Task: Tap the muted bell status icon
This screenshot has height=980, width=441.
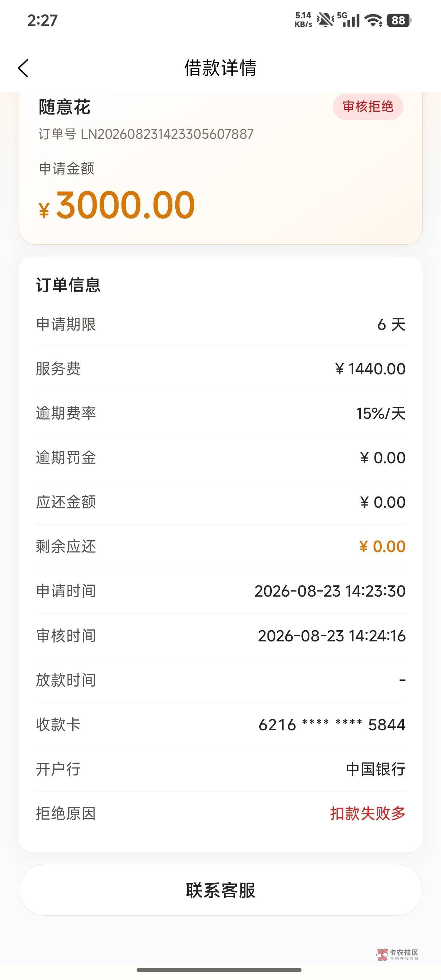Action: pyautogui.click(x=325, y=20)
